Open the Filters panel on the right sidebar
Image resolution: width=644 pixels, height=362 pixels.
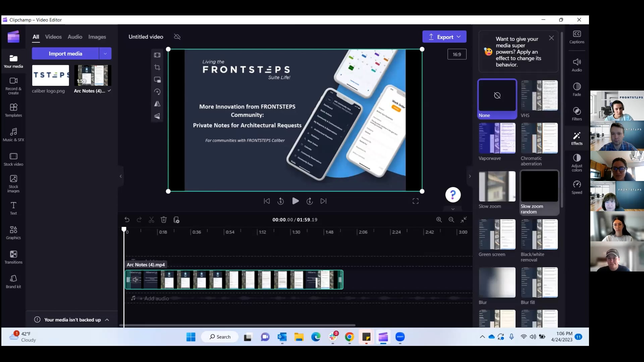[x=577, y=113]
